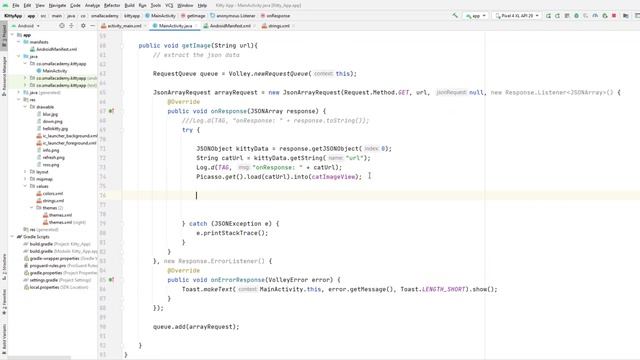Open the Build menu
Image resolution: width=640 pixels, height=360 pixels.
coord(129,5)
